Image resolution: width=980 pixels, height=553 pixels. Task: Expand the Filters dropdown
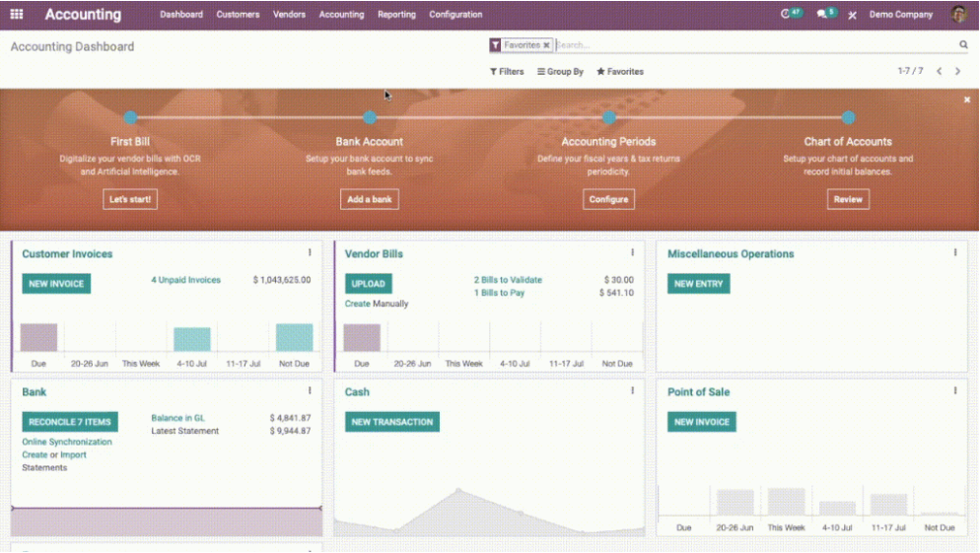(x=507, y=72)
